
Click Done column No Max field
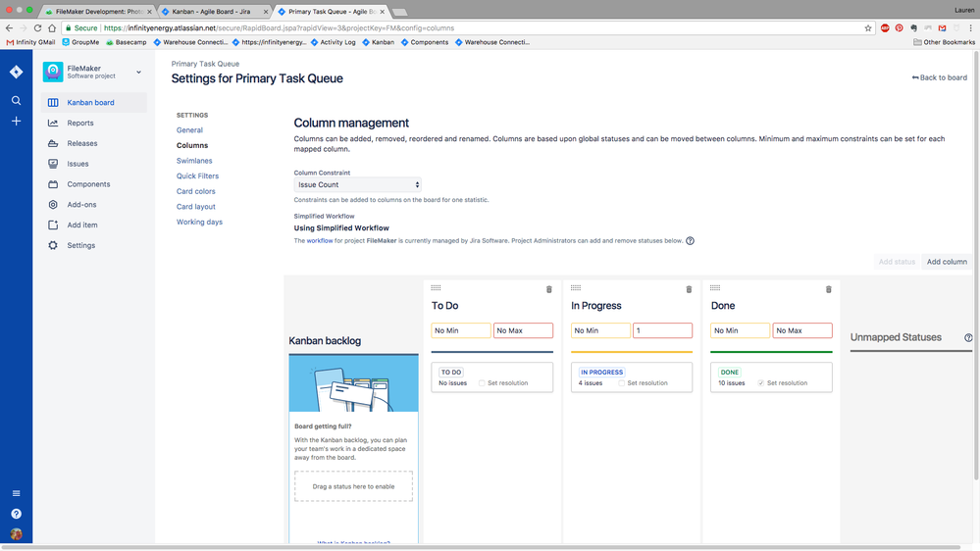point(802,330)
